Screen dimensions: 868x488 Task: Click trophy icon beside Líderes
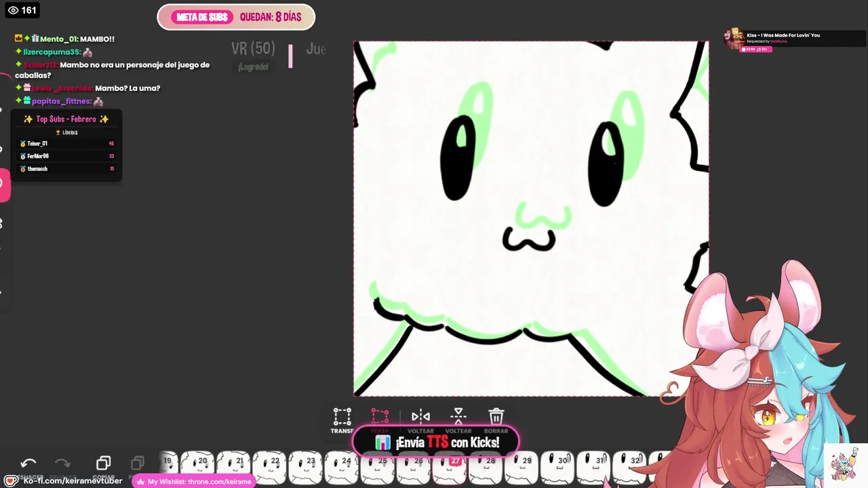click(x=58, y=133)
